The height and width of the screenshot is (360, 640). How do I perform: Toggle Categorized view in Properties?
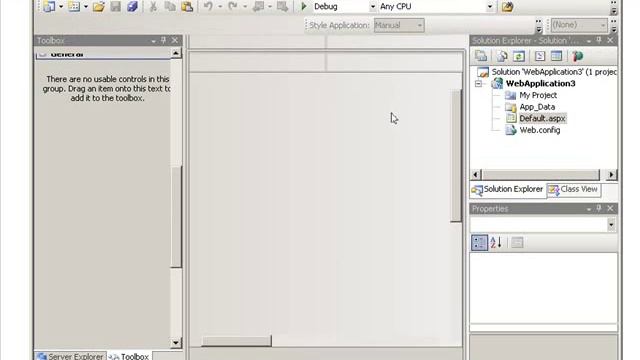pyautogui.click(x=479, y=243)
